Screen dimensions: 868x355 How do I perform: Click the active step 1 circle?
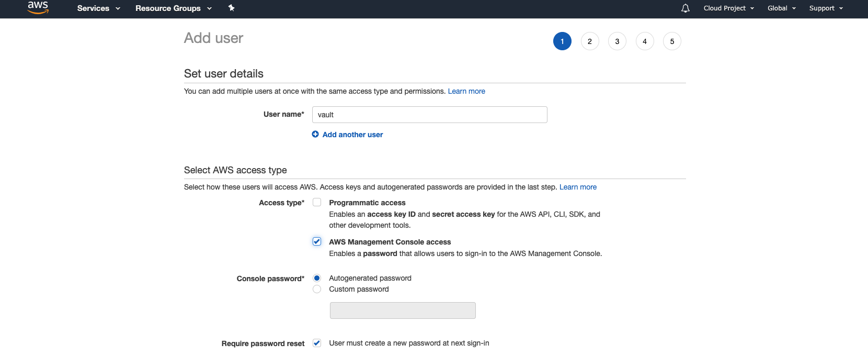(x=562, y=41)
